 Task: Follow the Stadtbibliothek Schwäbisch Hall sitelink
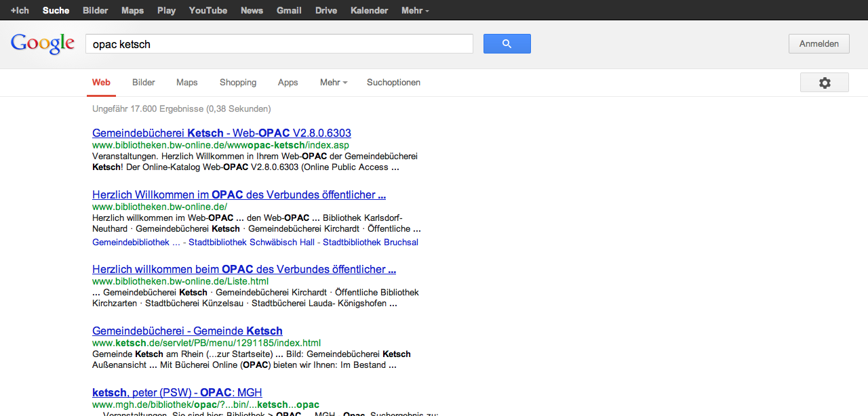252,243
